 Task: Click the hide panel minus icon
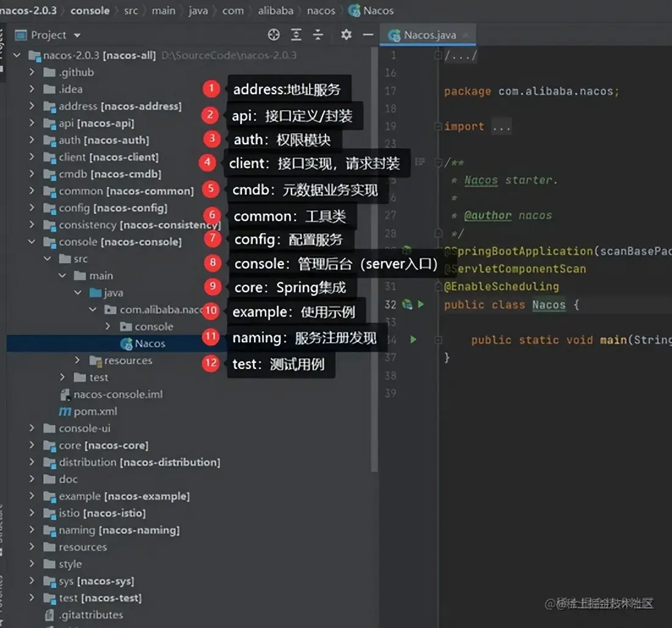[367, 35]
